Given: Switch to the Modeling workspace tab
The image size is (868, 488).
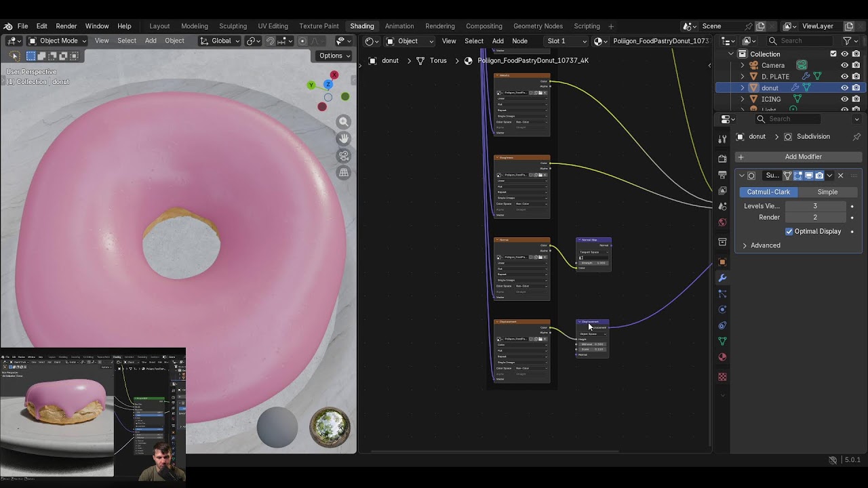Looking at the screenshot, I should (195, 26).
